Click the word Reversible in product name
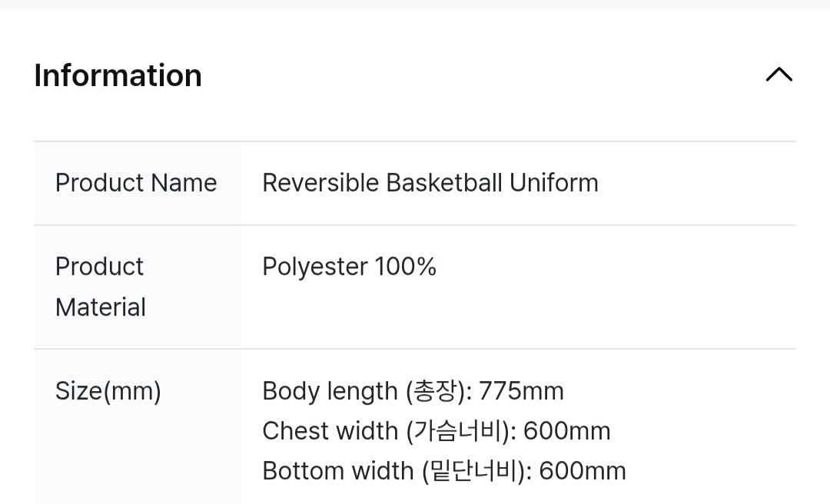Screen dimensions: 830x504 pyautogui.click(x=320, y=183)
